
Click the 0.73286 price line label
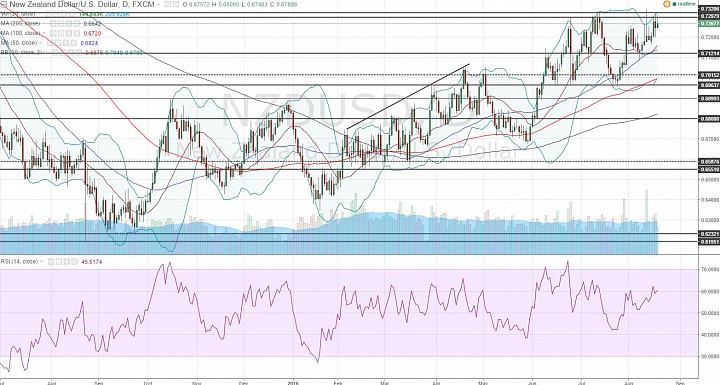coord(709,9)
